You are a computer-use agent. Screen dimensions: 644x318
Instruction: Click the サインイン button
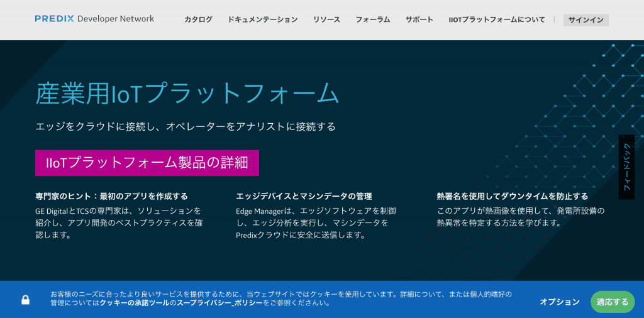tap(586, 19)
